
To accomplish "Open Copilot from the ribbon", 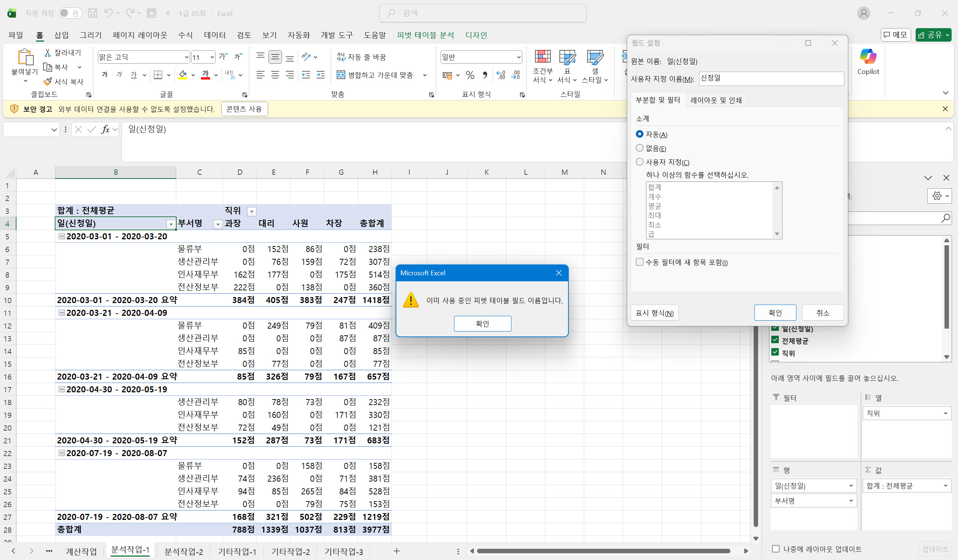I will click(868, 57).
